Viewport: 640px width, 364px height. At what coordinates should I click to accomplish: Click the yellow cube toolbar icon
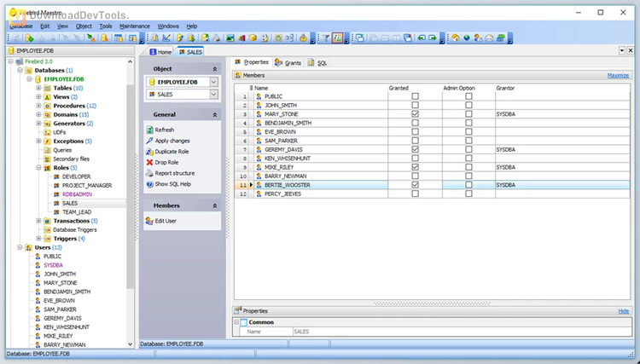point(253,38)
